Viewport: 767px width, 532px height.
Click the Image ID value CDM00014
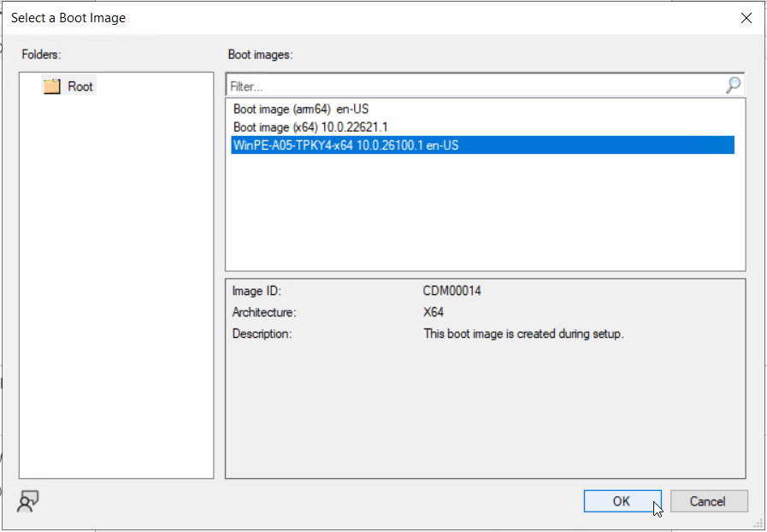451,291
